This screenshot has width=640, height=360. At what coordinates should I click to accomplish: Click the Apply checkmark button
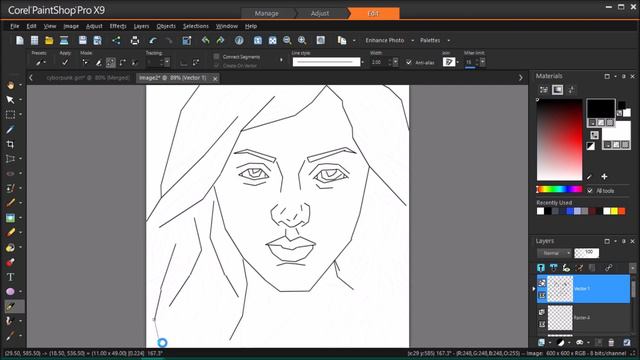tap(65, 62)
